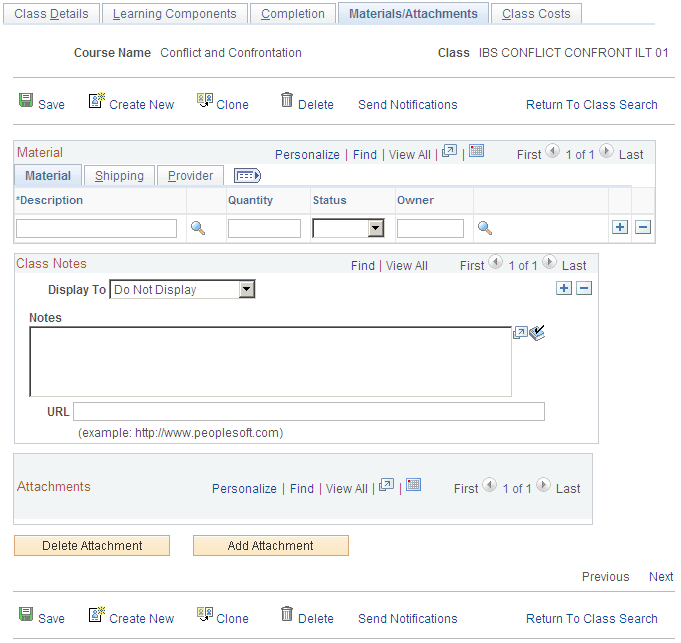Click Find link in Material grid
The image size is (681, 643).
pos(365,155)
